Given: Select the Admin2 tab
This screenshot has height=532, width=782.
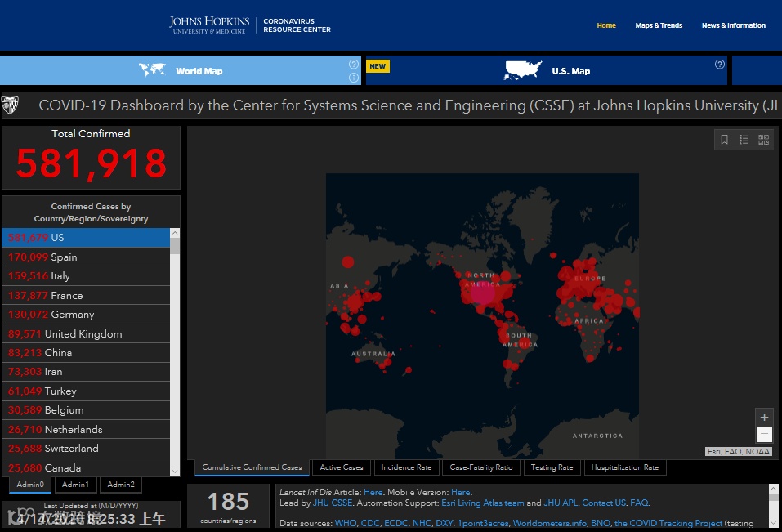Looking at the screenshot, I should (121, 485).
